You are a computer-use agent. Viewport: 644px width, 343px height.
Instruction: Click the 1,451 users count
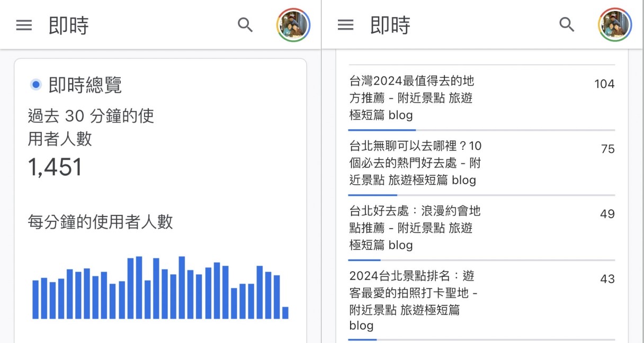pyautogui.click(x=55, y=168)
